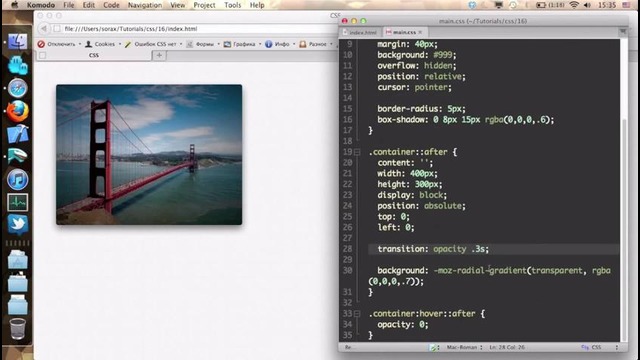Add a new browser tab
640x360 pixels.
pyautogui.click(x=159, y=55)
